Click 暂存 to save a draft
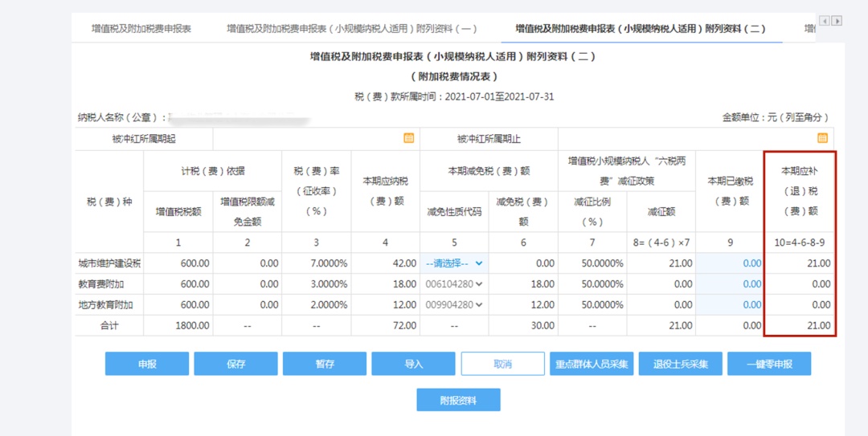 (x=325, y=364)
